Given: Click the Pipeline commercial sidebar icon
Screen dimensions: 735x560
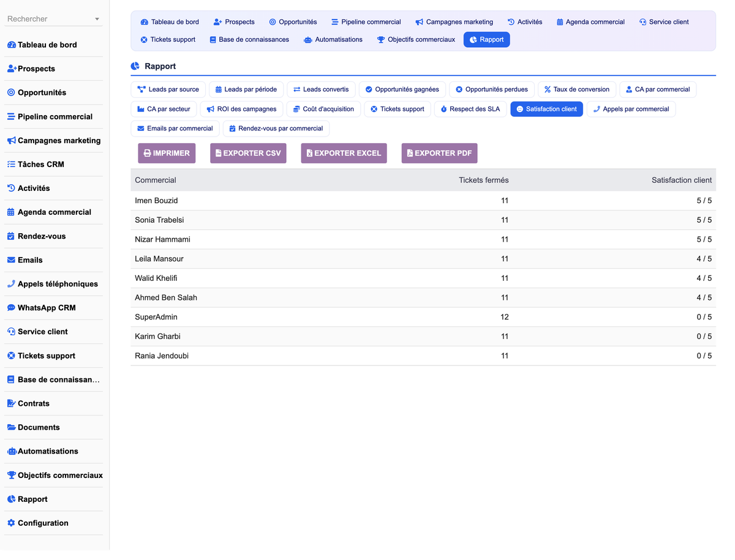Looking at the screenshot, I should 11,117.
